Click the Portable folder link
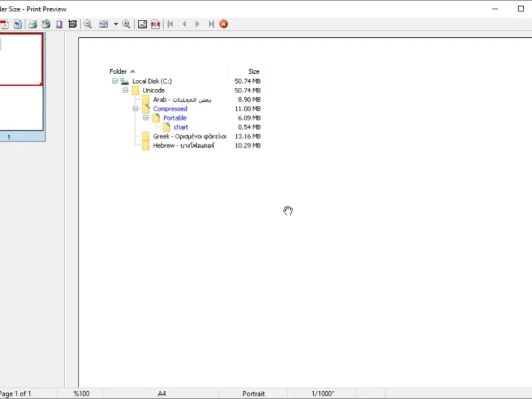The image size is (532, 399). click(x=175, y=118)
